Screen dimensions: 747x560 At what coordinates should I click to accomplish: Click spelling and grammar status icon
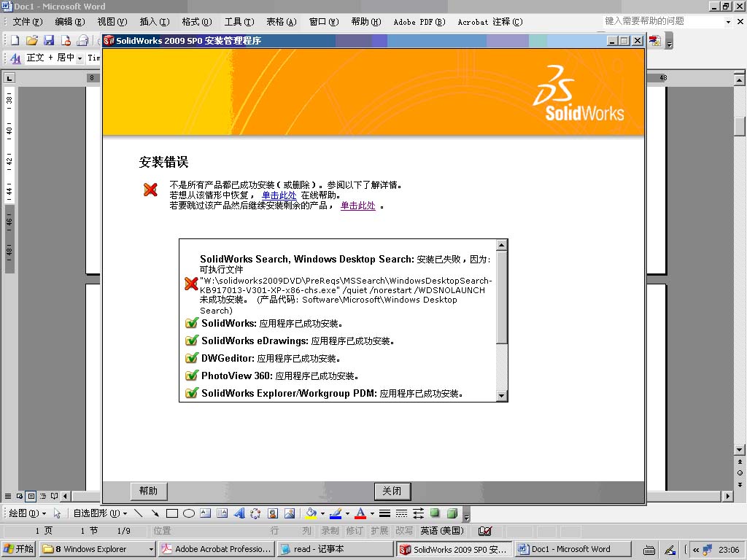click(x=485, y=531)
